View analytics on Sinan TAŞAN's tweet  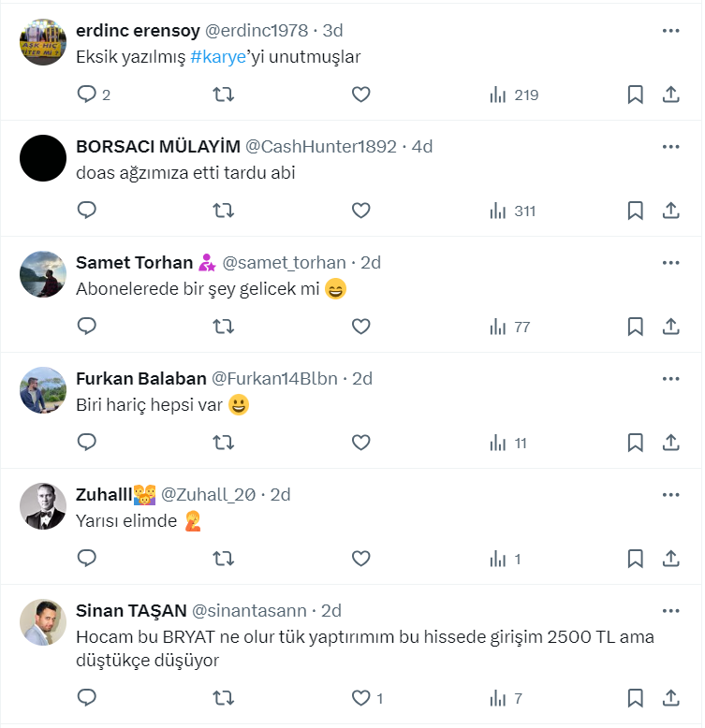505,698
